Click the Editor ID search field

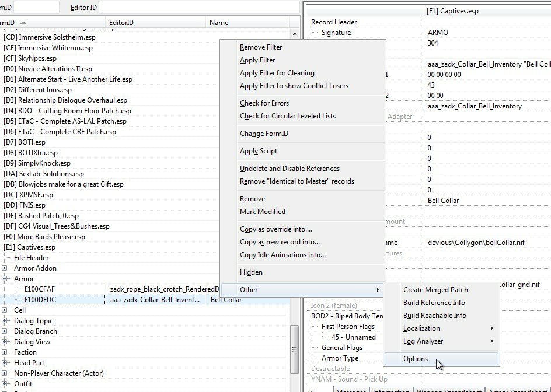[x=198, y=7]
